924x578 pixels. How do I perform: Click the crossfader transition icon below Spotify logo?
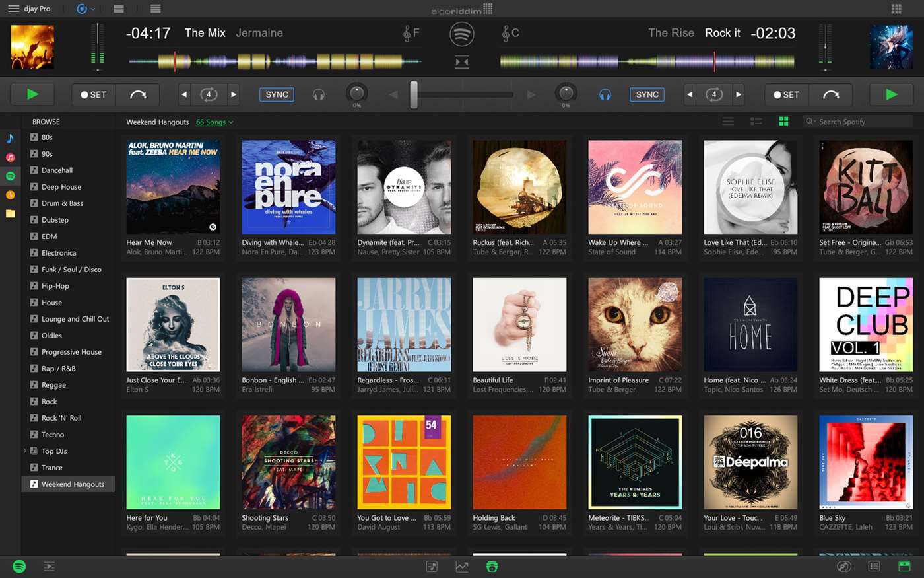pyautogui.click(x=462, y=62)
